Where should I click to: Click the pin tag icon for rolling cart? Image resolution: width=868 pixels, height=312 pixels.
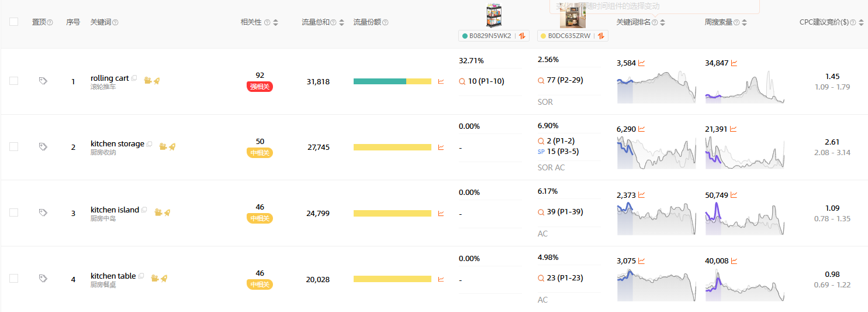[43, 81]
